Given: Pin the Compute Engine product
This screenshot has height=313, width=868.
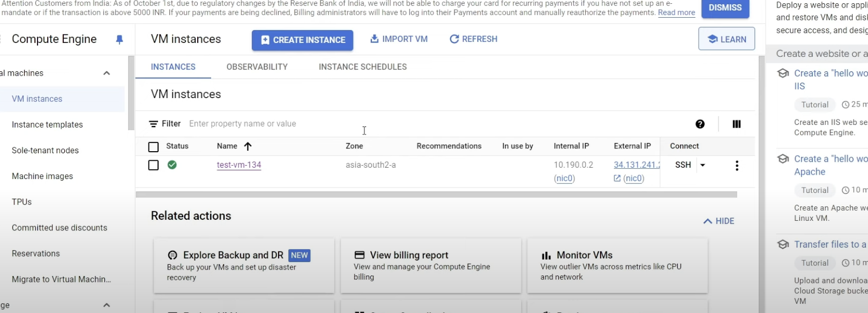Looking at the screenshot, I should tap(119, 40).
